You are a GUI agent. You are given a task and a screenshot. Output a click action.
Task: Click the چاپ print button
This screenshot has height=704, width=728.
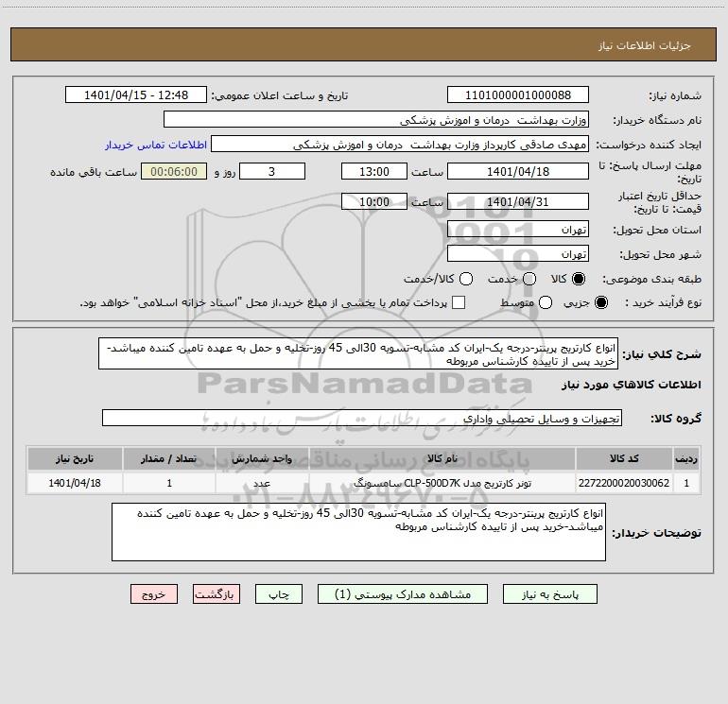pos(279,594)
